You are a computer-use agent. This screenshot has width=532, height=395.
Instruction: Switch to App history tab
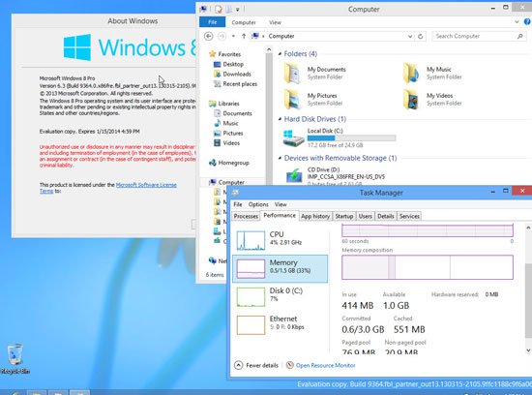coord(315,216)
